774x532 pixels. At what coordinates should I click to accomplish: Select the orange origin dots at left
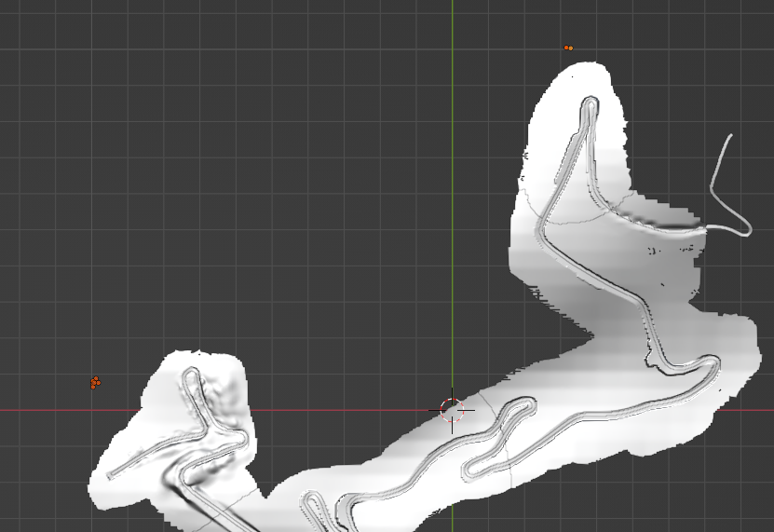click(x=94, y=382)
